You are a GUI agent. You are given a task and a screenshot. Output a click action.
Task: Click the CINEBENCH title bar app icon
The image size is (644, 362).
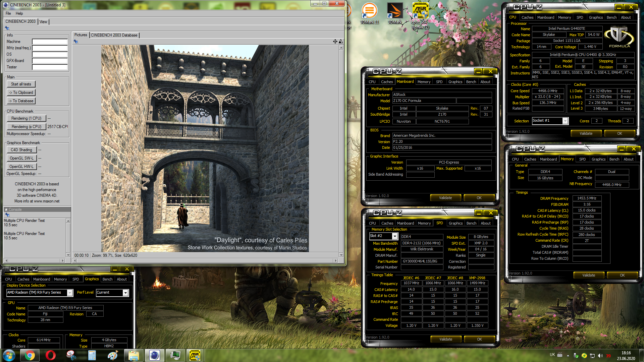coord(6,5)
